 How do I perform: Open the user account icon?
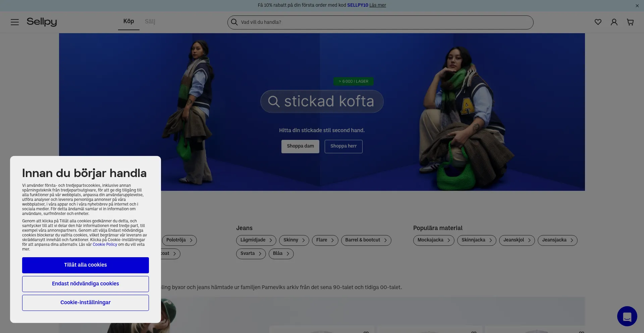point(614,22)
